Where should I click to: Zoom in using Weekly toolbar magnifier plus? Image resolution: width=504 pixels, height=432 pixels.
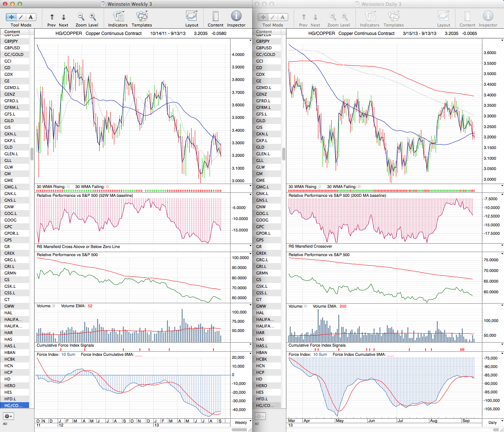coord(93,17)
